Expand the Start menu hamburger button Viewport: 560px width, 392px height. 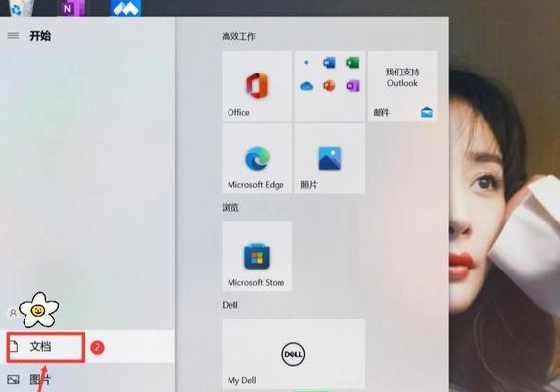tap(13, 35)
